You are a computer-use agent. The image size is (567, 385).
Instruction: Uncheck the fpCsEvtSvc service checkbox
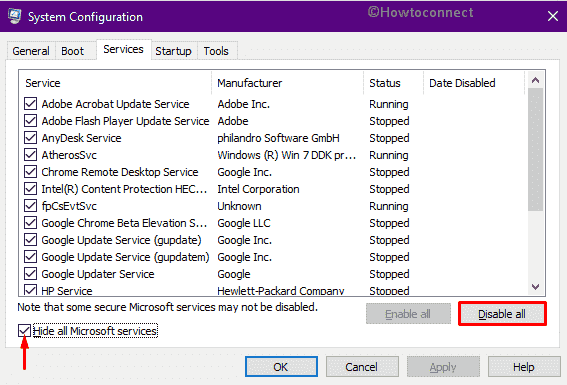tap(30, 206)
